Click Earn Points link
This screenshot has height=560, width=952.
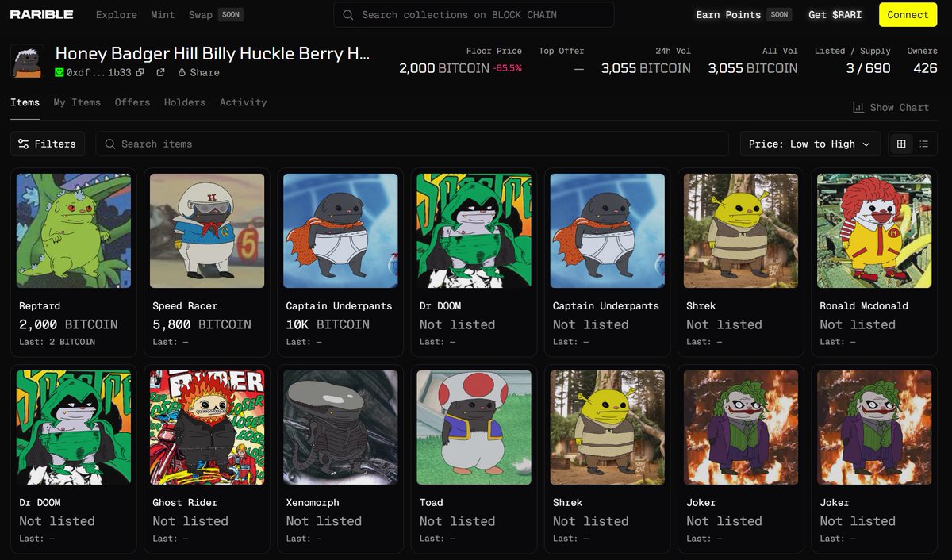click(x=728, y=14)
